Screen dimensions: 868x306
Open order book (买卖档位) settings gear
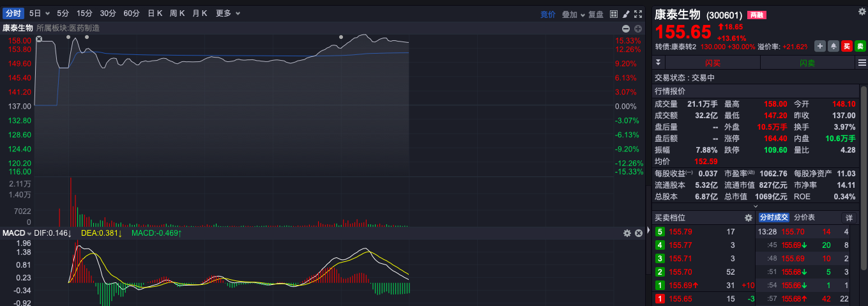[x=749, y=218]
